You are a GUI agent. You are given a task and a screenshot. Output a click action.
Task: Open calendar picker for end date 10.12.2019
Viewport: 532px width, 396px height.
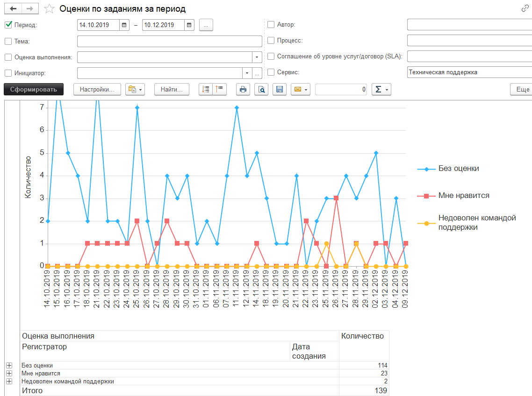(x=189, y=25)
